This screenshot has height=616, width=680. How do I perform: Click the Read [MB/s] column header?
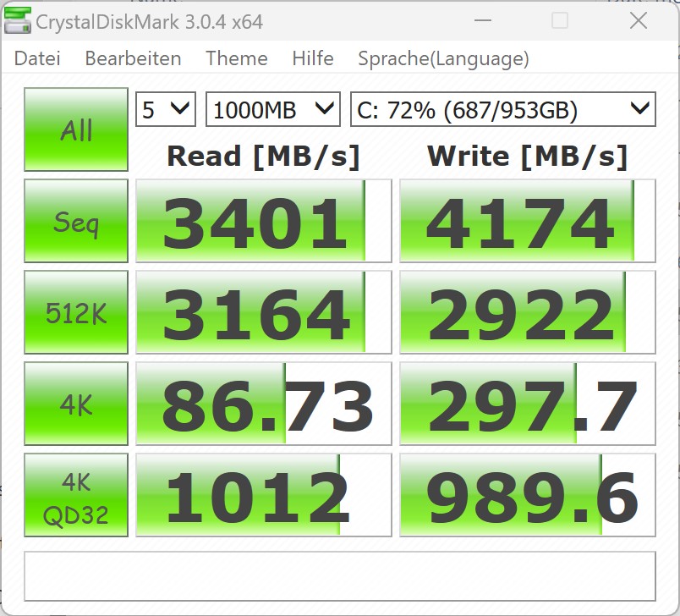click(x=264, y=157)
